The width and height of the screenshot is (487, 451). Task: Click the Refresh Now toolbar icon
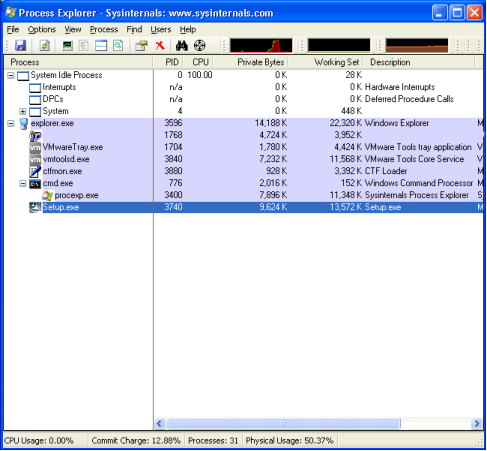click(x=45, y=45)
